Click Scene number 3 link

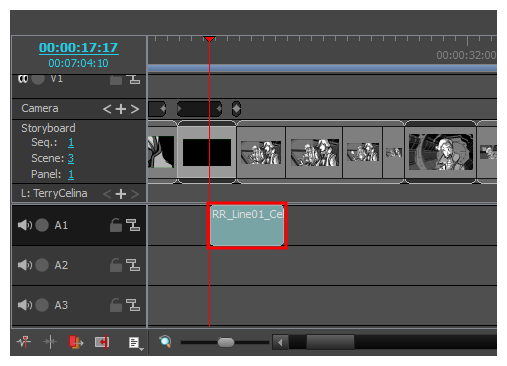pos(71,158)
